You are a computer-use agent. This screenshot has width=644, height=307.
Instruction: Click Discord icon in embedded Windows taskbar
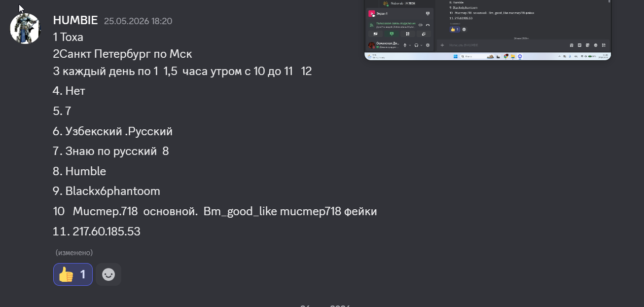[x=520, y=56]
